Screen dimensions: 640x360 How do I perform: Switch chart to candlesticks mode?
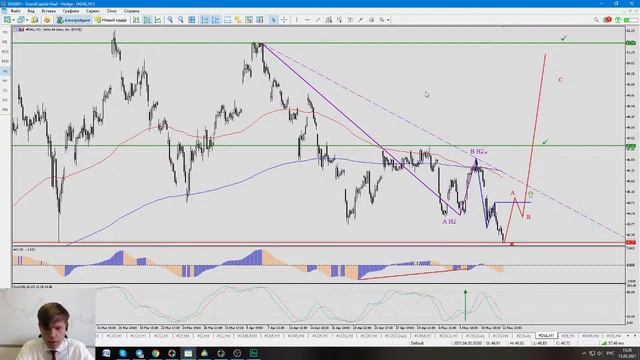pos(147,20)
